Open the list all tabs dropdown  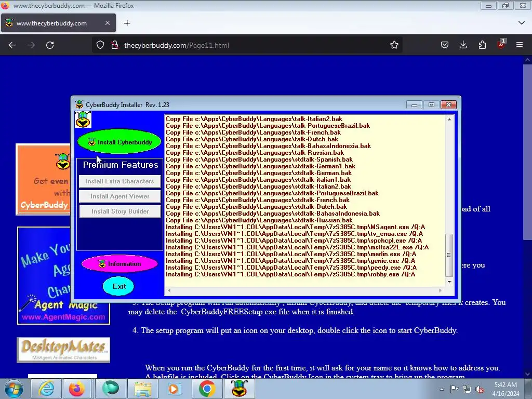pyautogui.click(x=522, y=23)
